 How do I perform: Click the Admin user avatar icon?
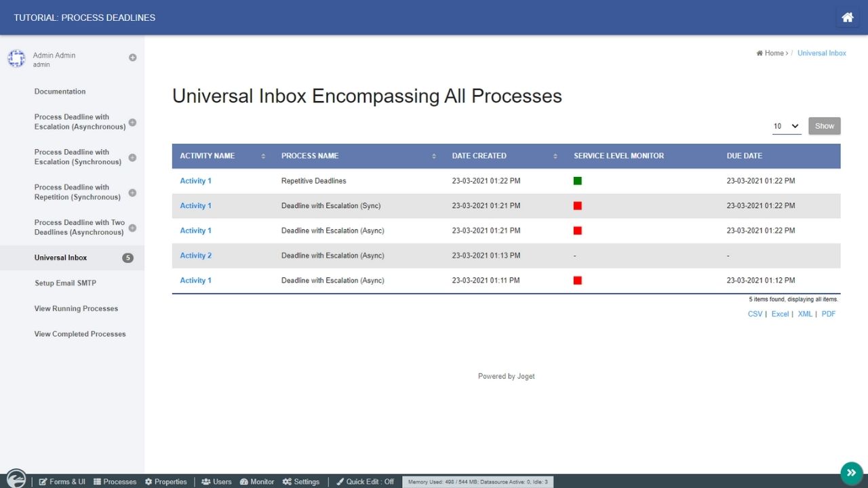pyautogui.click(x=16, y=59)
